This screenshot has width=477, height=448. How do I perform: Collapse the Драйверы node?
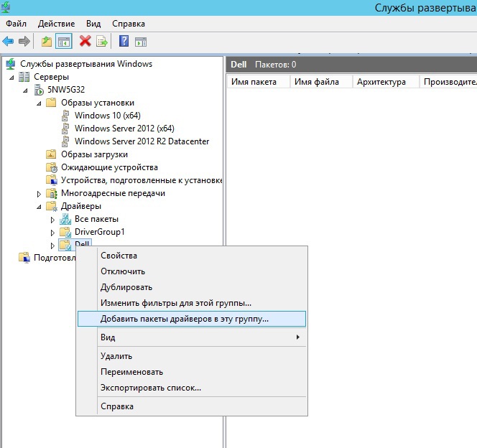coord(39,207)
